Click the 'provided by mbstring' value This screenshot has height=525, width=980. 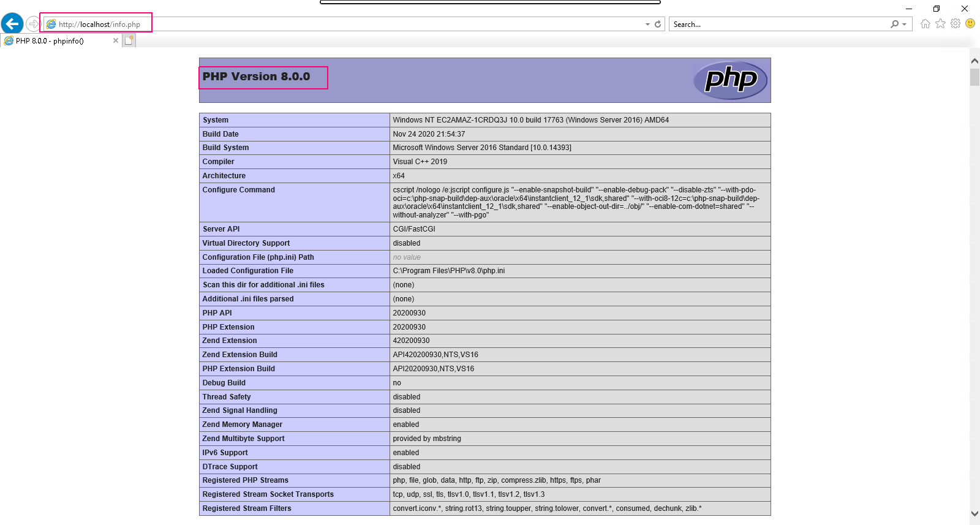pos(427,439)
